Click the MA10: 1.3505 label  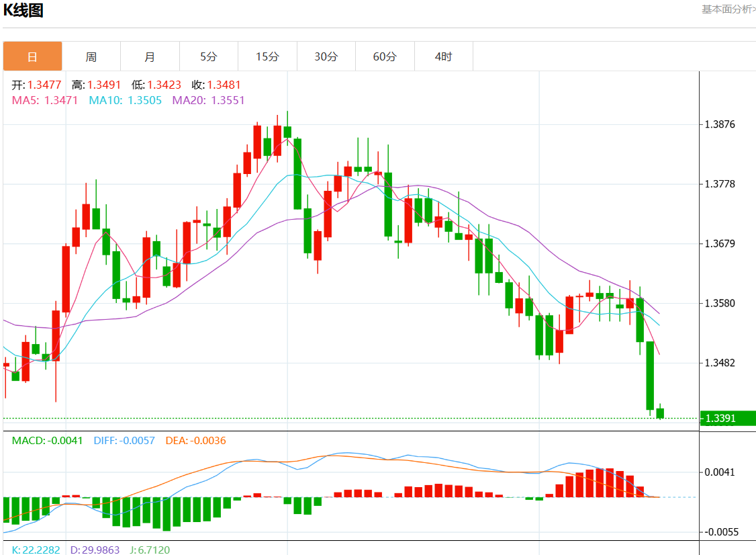[126, 100]
